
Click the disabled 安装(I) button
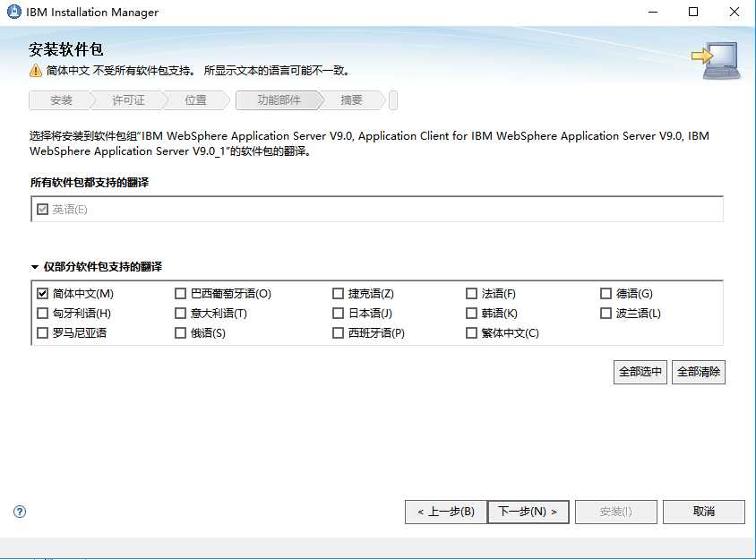click(x=615, y=512)
